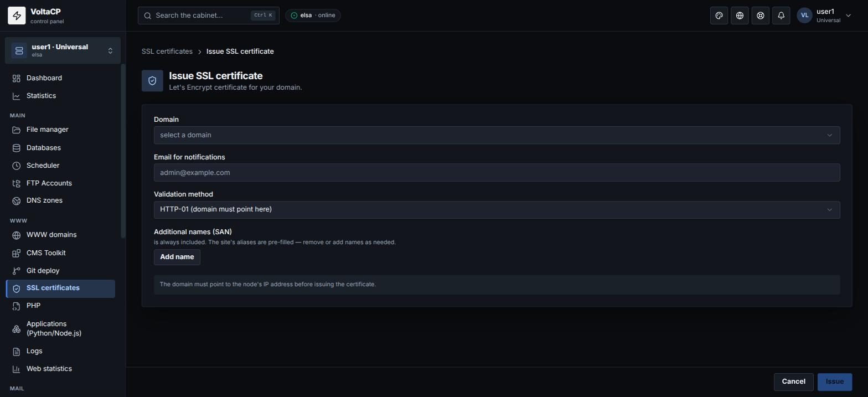Click the Issue button
Image resolution: width=868 pixels, height=397 pixels.
click(834, 381)
